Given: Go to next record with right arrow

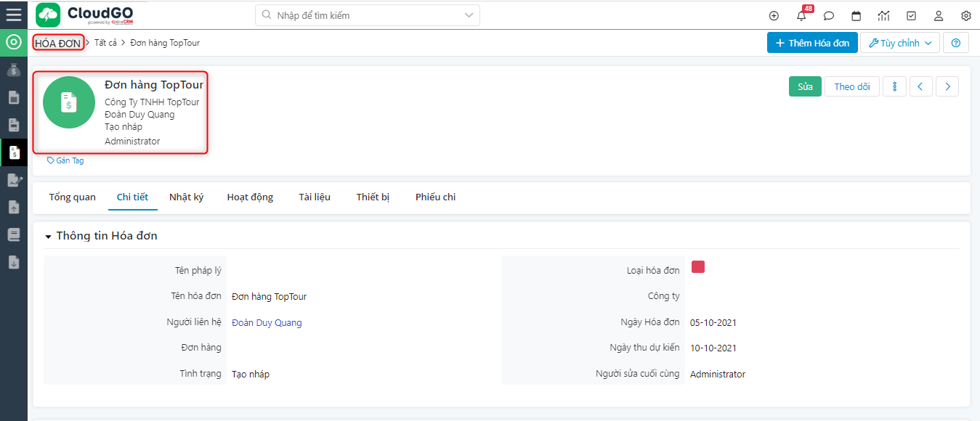Looking at the screenshot, I should pos(947,86).
